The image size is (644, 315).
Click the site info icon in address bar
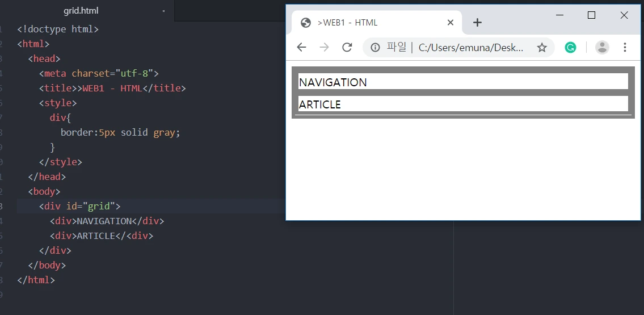(375, 47)
